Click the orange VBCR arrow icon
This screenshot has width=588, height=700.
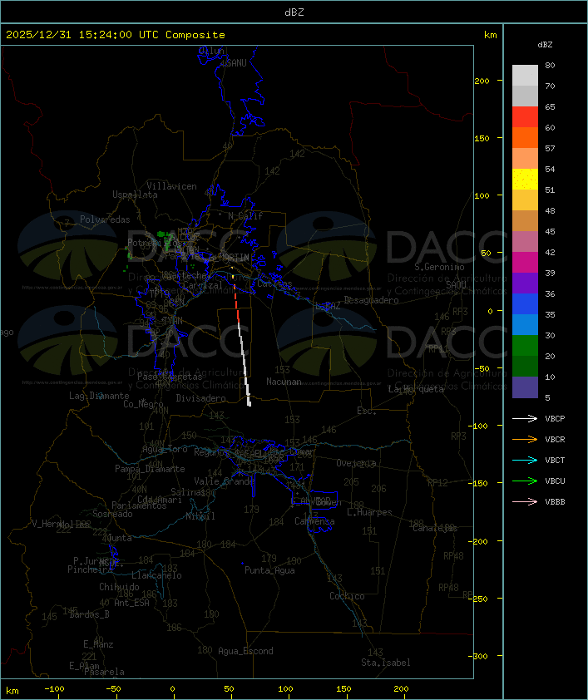[x=525, y=439]
